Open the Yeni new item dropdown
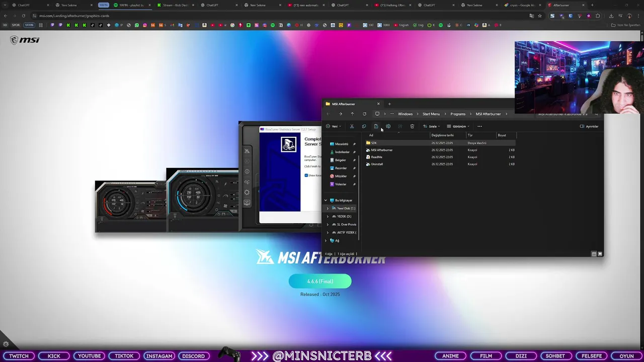Viewport: 644px width, 362px height. pyautogui.click(x=333, y=126)
